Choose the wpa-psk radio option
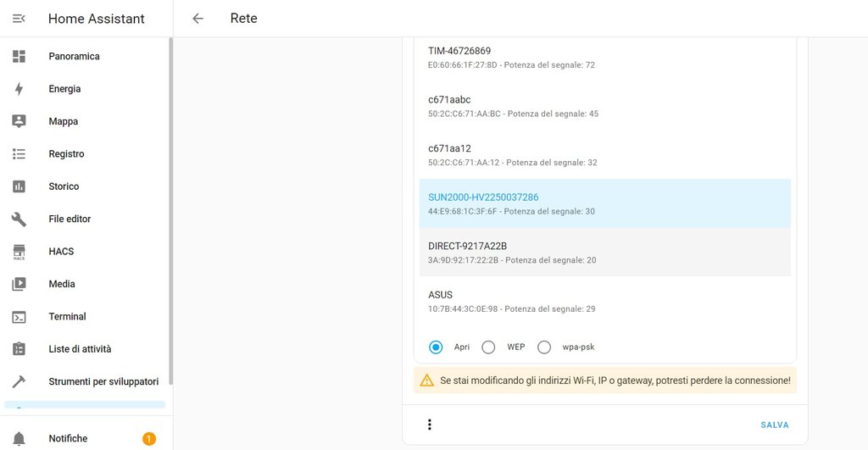Viewport: 868px width, 450px height. 544,347
